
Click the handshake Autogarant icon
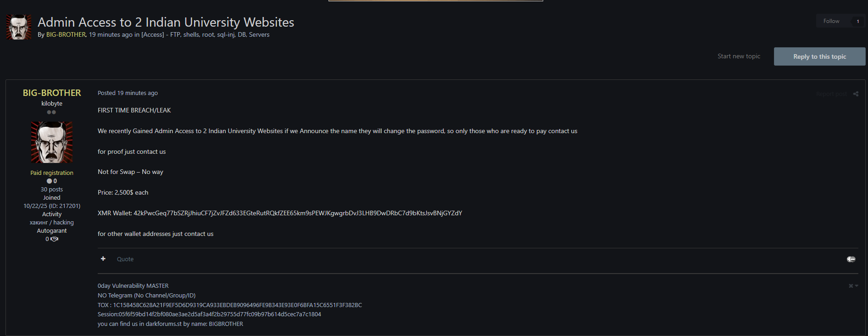54,239
